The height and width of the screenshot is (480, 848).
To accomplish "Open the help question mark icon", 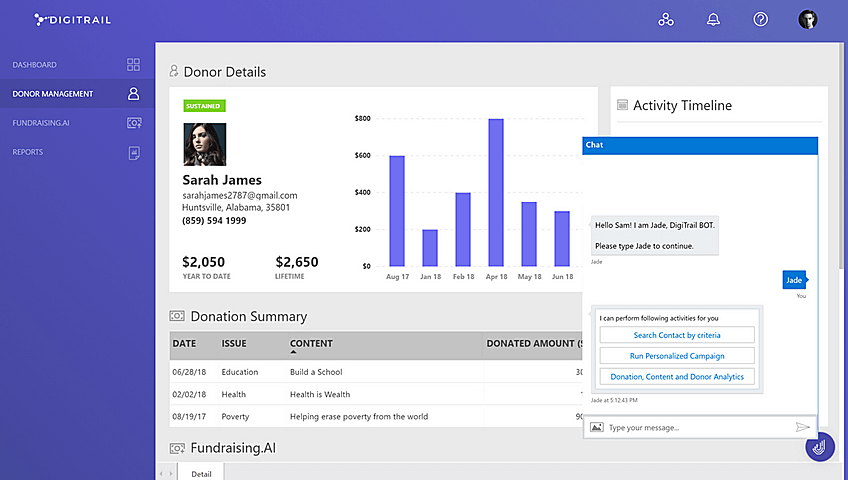I will pyautogui.click(x=760, y=20).
